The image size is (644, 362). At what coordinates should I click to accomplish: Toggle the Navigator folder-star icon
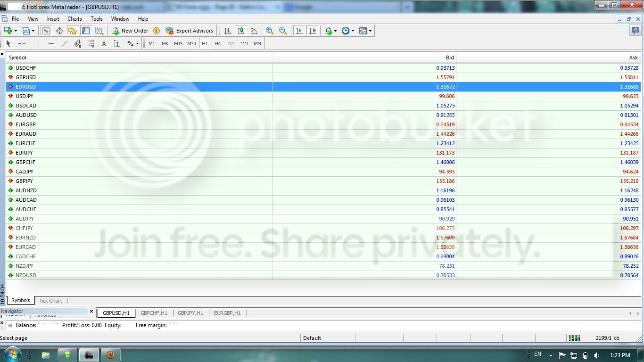(73, 31)
